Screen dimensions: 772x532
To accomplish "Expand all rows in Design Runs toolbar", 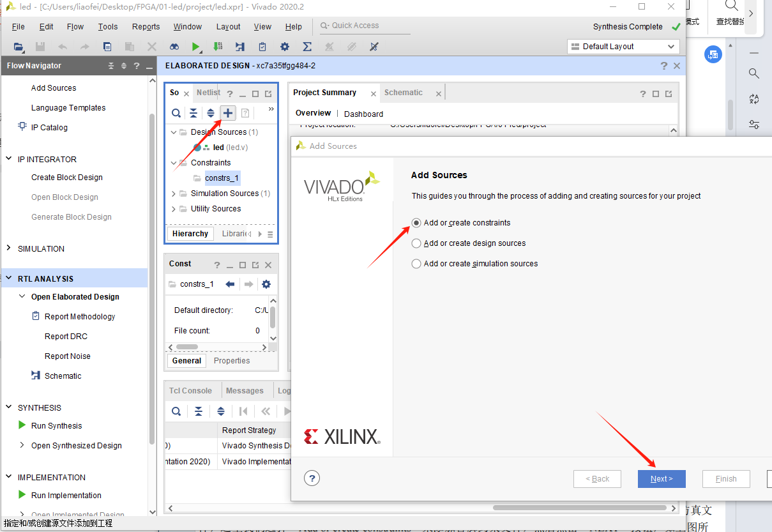I will pos(221,411).
